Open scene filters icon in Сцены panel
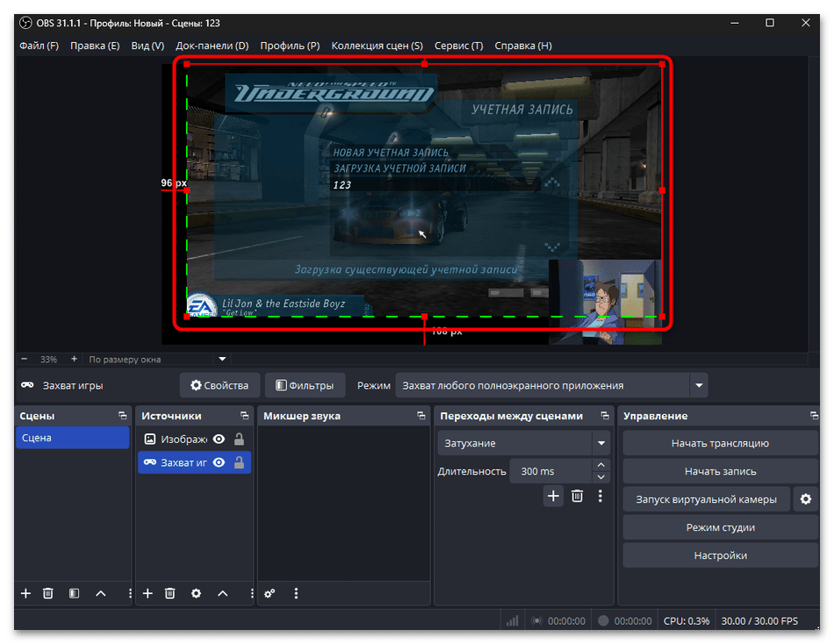 tap(75, 594)
